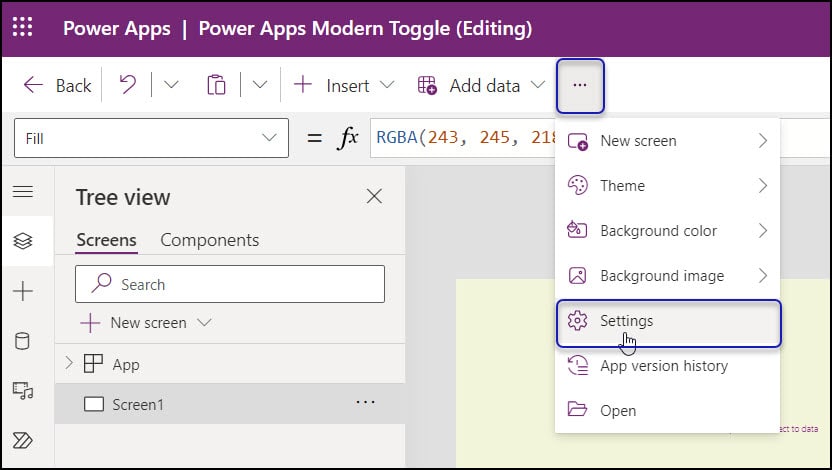
Task: Open the Theme submenu
Action: 668,186
